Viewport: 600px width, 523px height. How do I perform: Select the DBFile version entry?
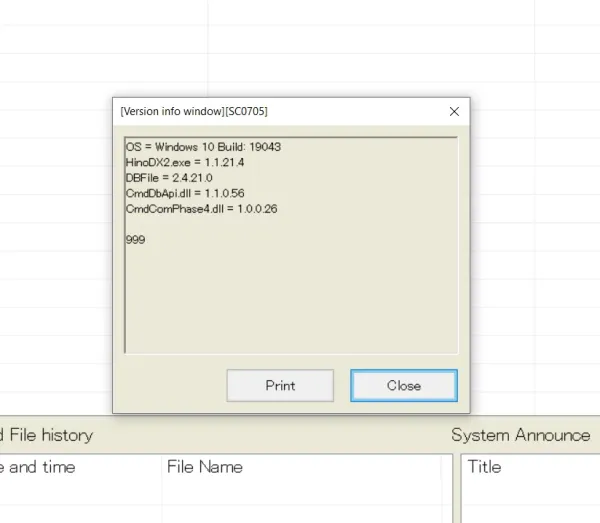point(169,177)
